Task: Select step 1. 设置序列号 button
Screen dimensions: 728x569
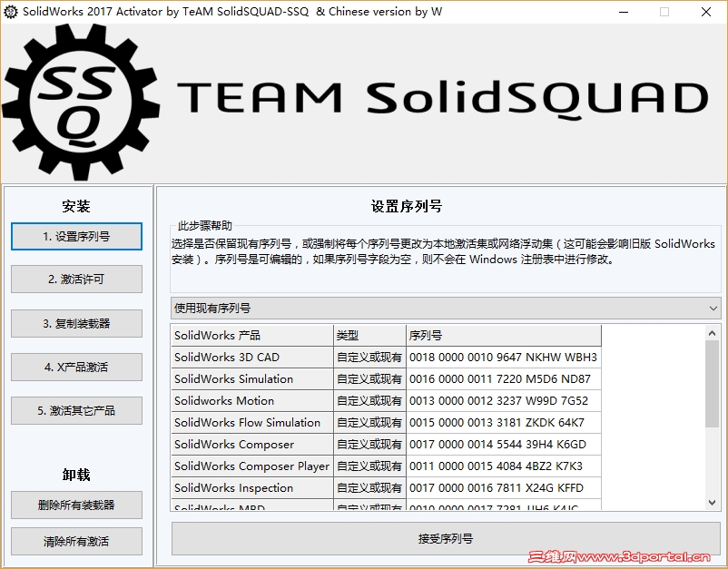Action: click(x=76, y=237)
